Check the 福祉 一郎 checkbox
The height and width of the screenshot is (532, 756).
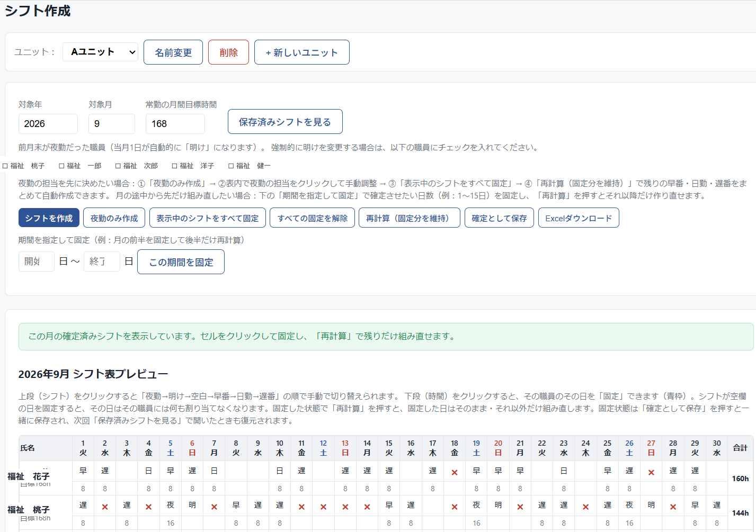click(61, 166)
